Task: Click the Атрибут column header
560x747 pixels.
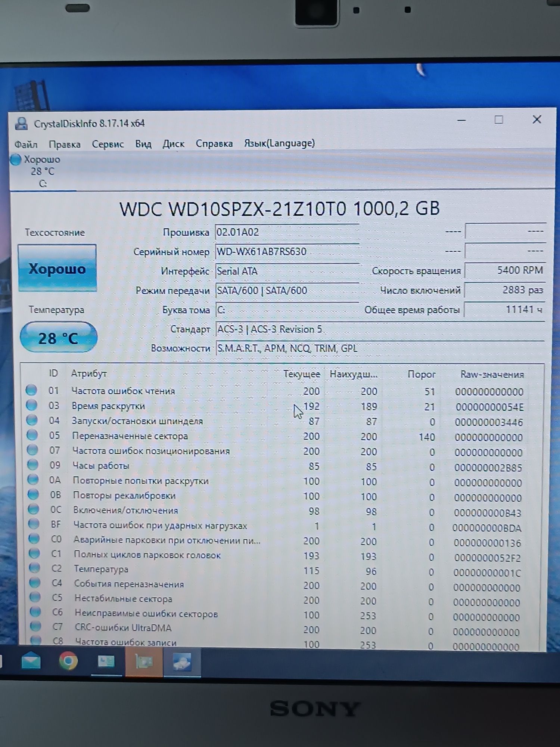Action: click(89, 373)
